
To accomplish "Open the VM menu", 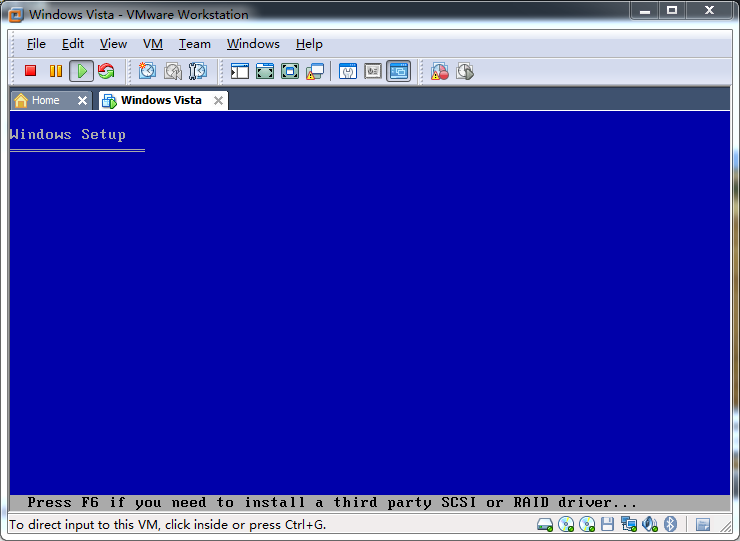I will coord(153,44).
